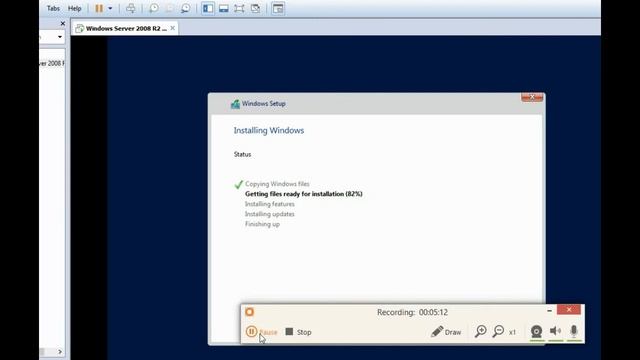
Task: Click Installing updates text
Action: [270, 214]
